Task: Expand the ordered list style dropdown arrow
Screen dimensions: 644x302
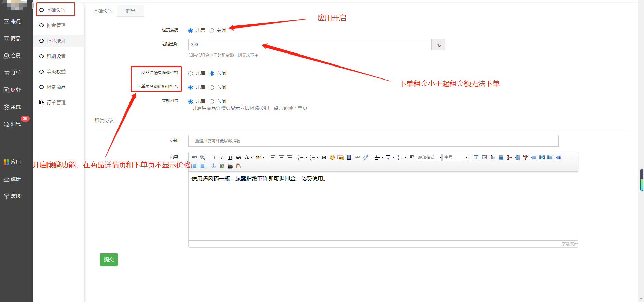Action: [x=306, y=158]
